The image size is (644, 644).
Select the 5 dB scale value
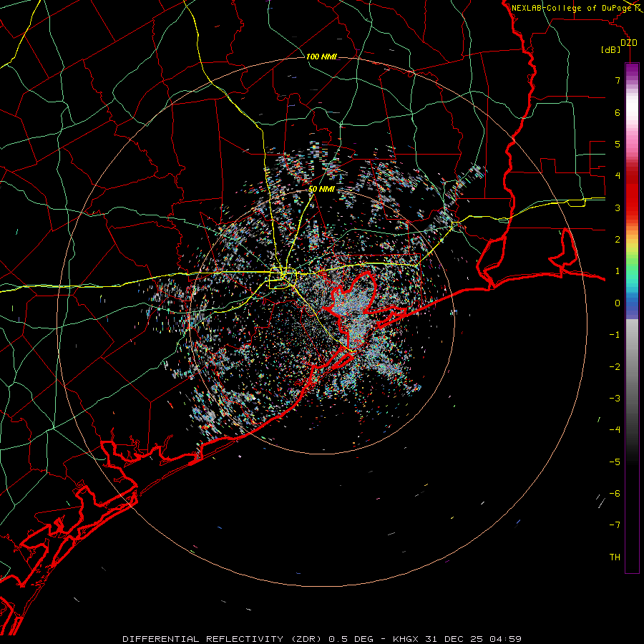point(618,144)
